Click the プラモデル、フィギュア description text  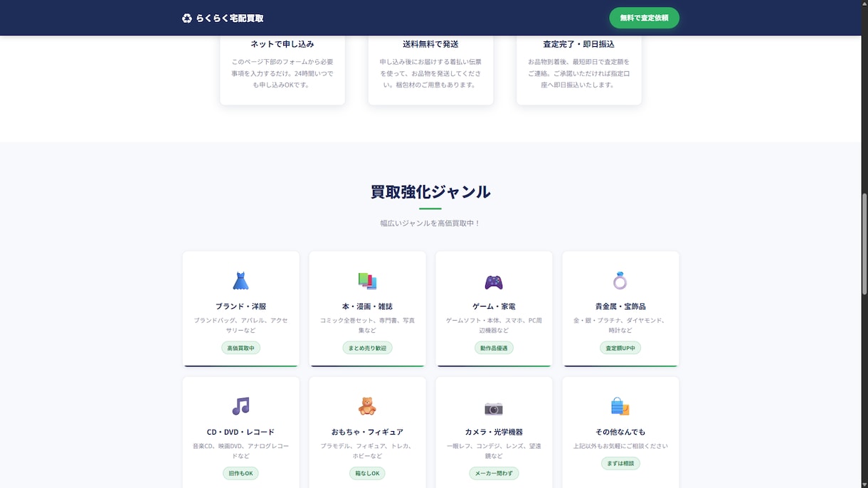(367, 451)
